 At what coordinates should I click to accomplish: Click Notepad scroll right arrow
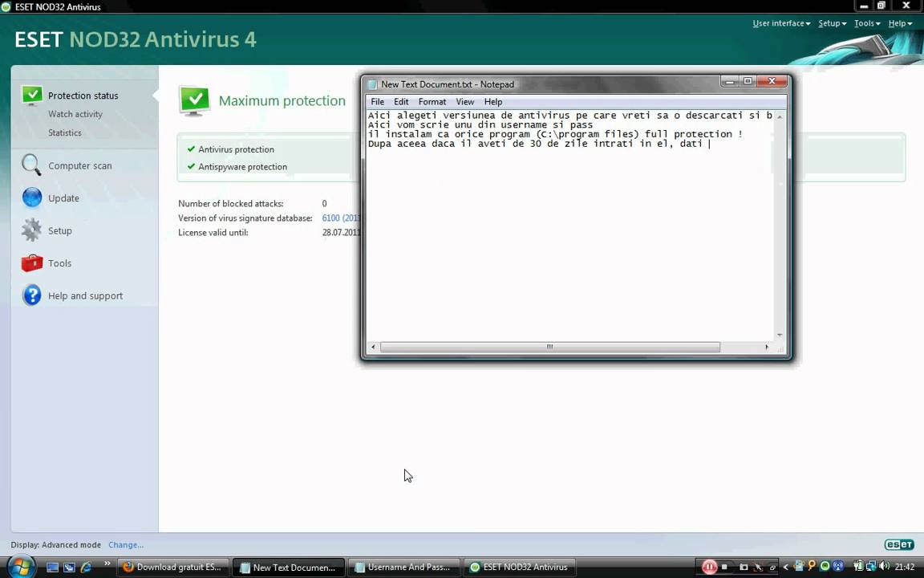(x=767, y=347)
